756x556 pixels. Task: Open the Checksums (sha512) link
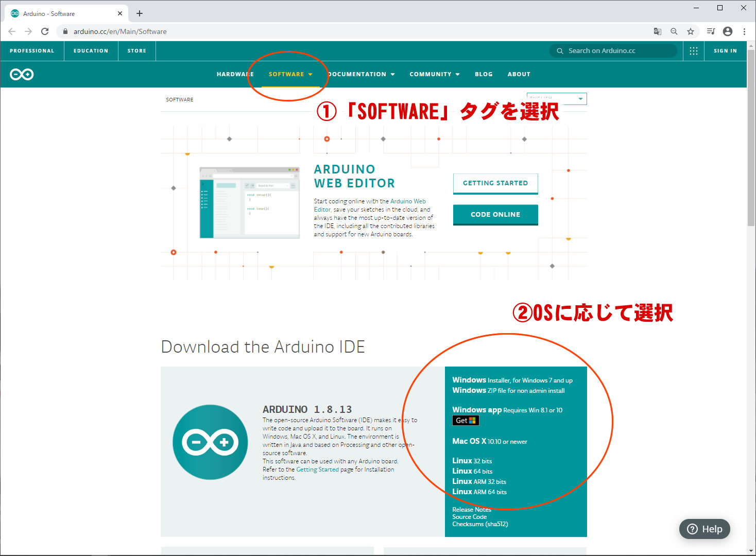point(480,524)
